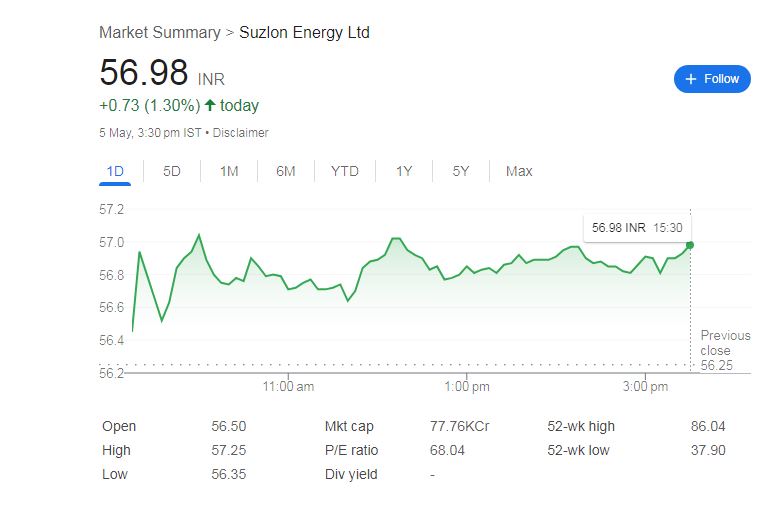781x505 pixels.
Task: Click the green endpoint dot on chart
Action: (690, 245)
